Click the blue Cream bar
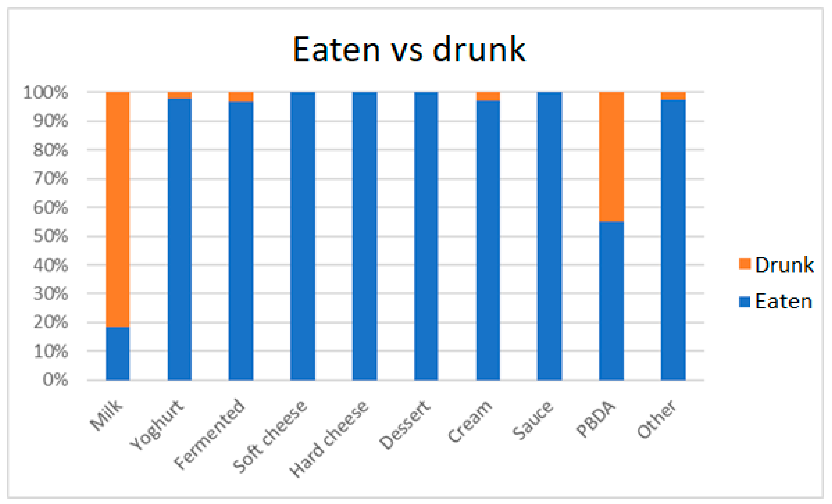Viewport: 832px width, 504px height. pyautogui.click(x=488, y=240)
